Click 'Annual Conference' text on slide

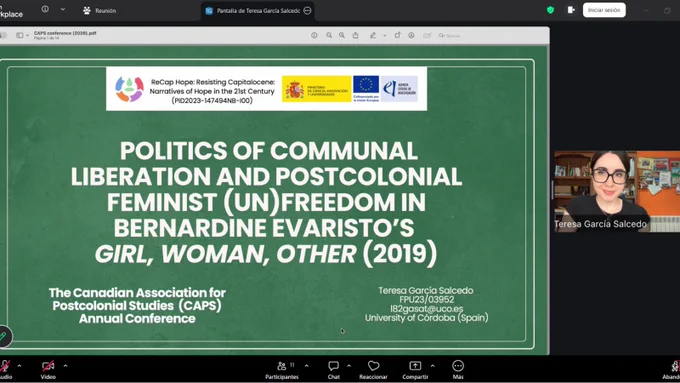click(x=137, y=319)
